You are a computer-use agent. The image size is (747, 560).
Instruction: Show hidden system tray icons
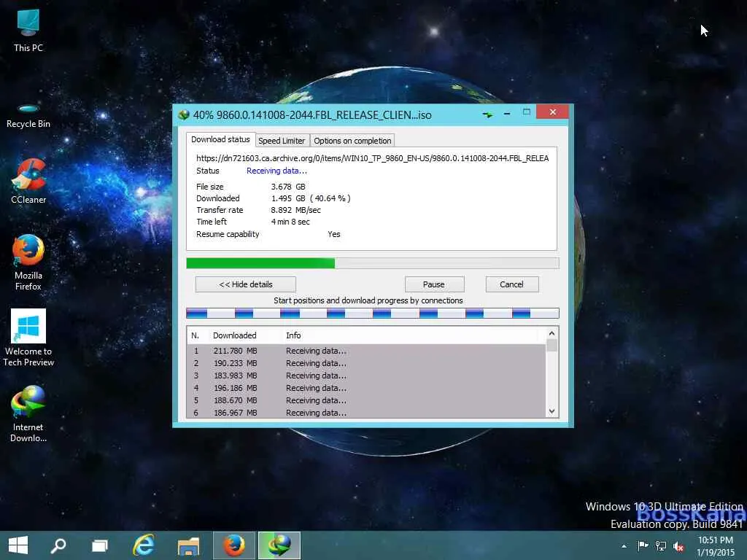(x=624, y=546)
